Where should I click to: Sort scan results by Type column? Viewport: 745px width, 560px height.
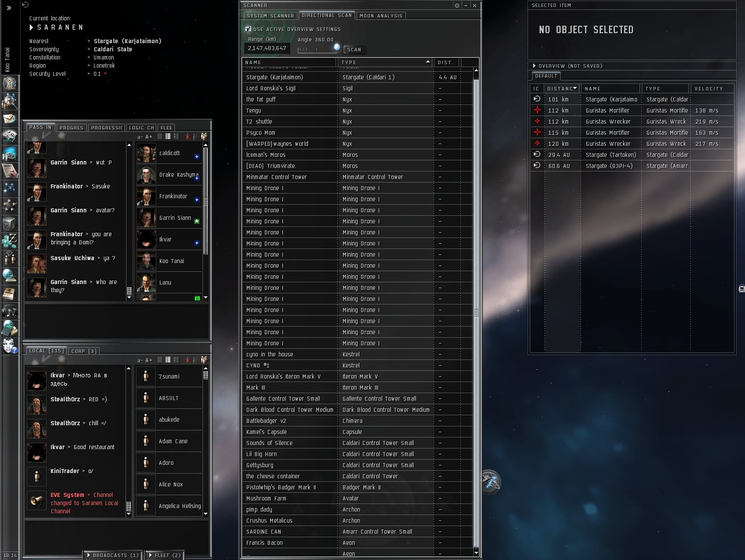(386, 62)
